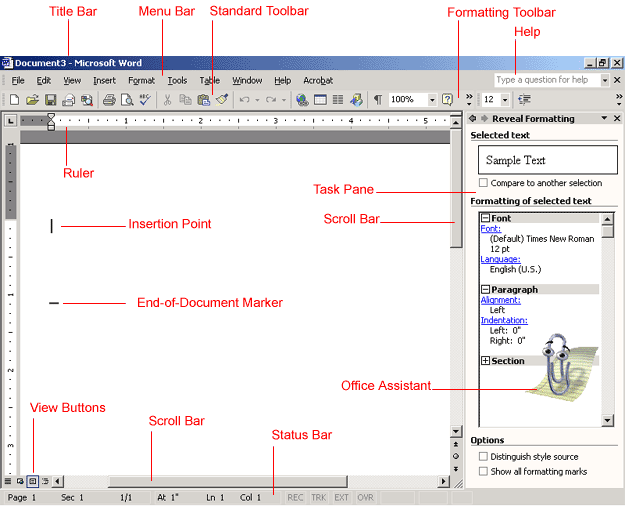625x506 pixels.
Task: Click the Print icon in toolbar
Action: [108, 100]
